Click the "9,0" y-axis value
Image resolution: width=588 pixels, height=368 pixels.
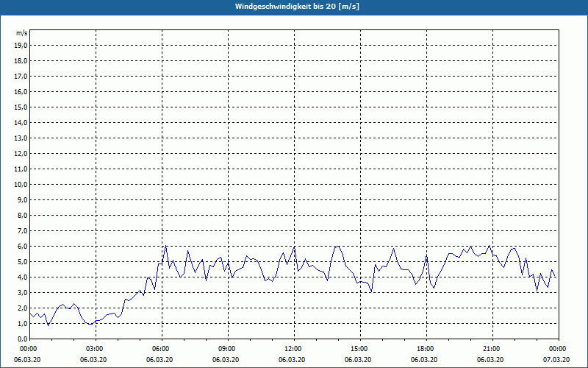[22, 199]
